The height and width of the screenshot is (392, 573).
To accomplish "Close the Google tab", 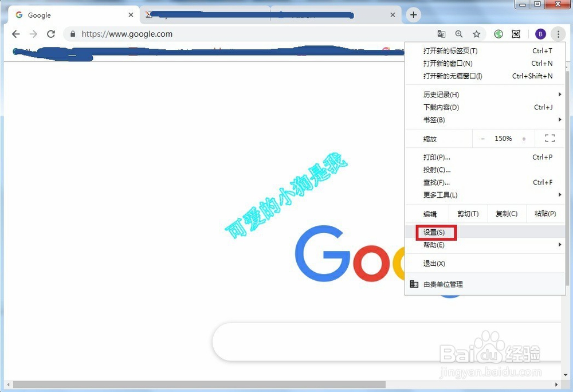I will click(131, 15).
